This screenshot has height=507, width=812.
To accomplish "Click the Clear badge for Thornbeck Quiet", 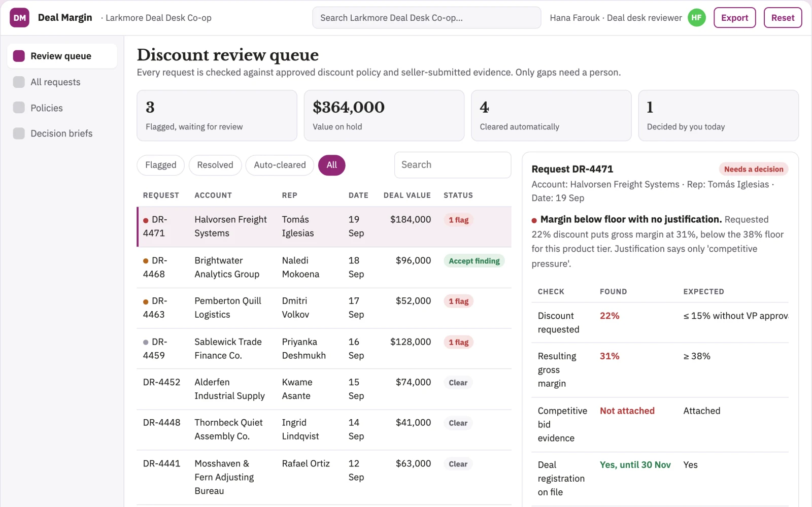I will 458,423.
